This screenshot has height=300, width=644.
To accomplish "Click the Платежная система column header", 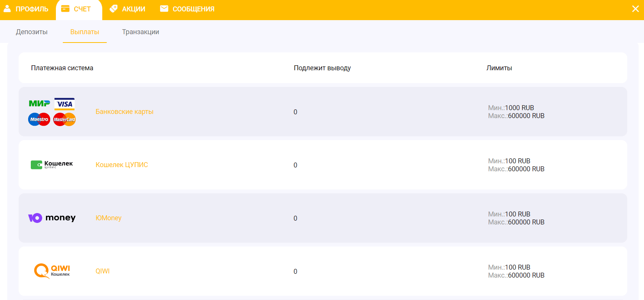I will tap(62, 68).
